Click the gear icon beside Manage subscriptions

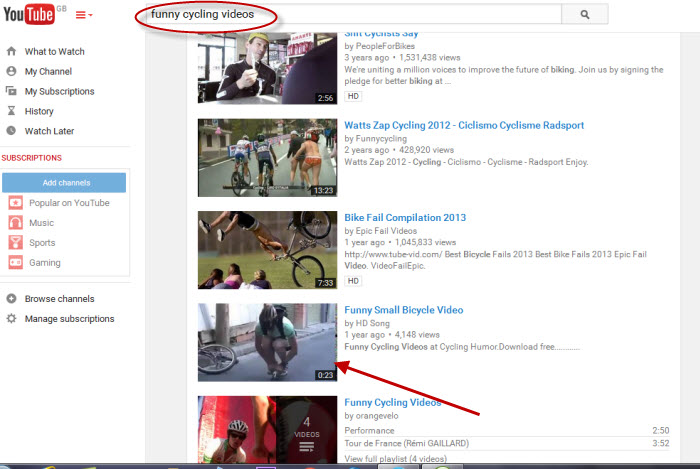click(x=12, y=318)
